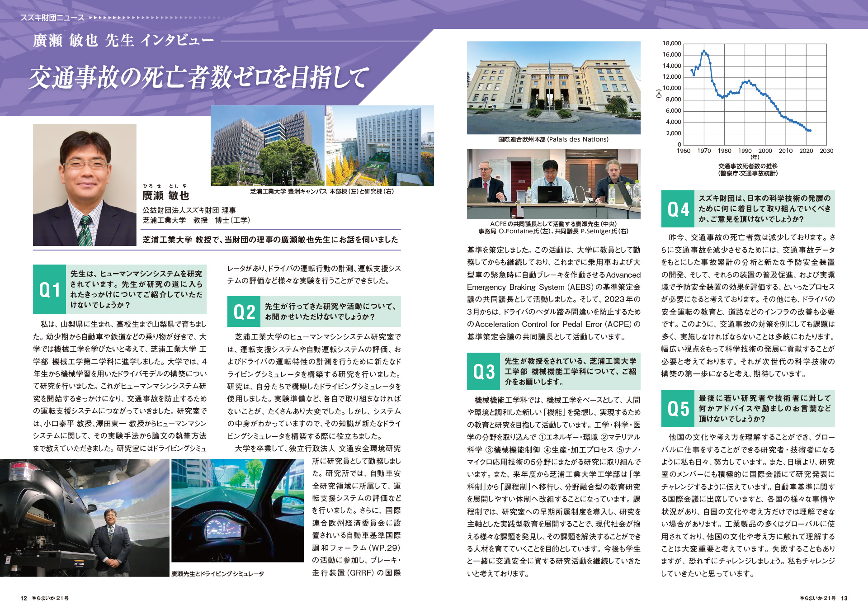
Task: Click the green Q3 question badge
Action: coord(483,371)
